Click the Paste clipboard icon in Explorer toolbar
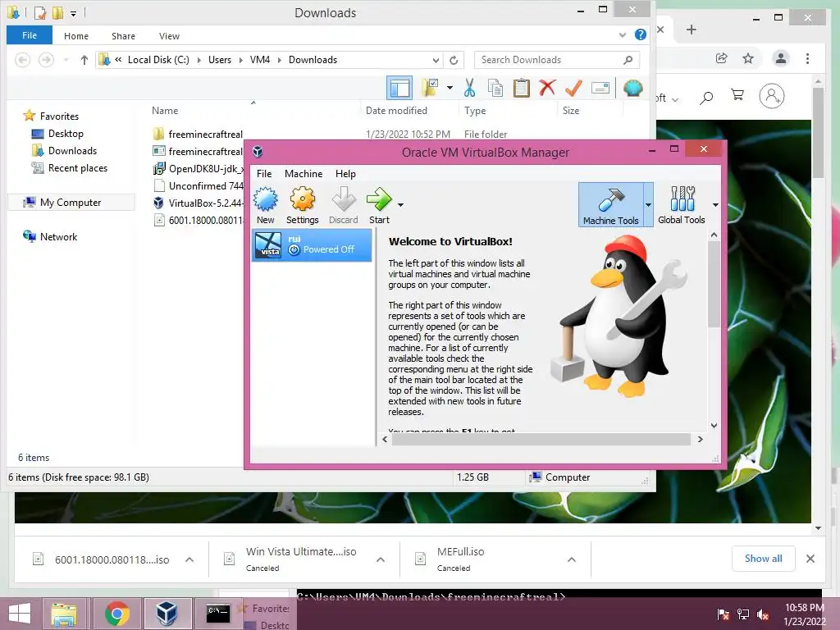The width and height of the screenshot is (840, 630). 521,88
